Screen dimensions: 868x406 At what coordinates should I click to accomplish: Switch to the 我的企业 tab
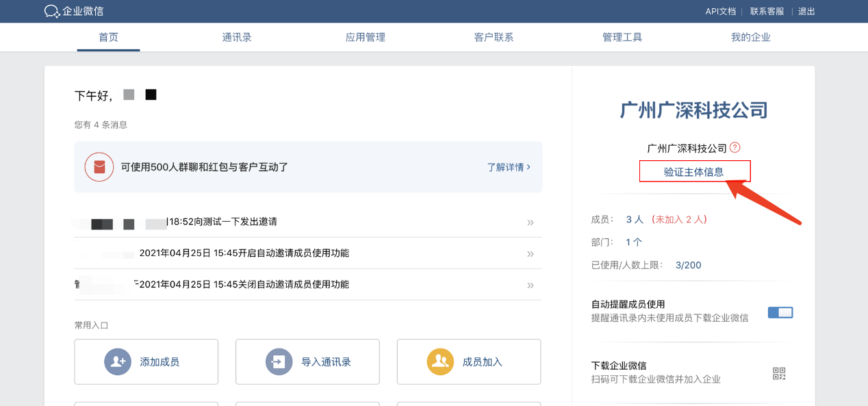[751, 37]
